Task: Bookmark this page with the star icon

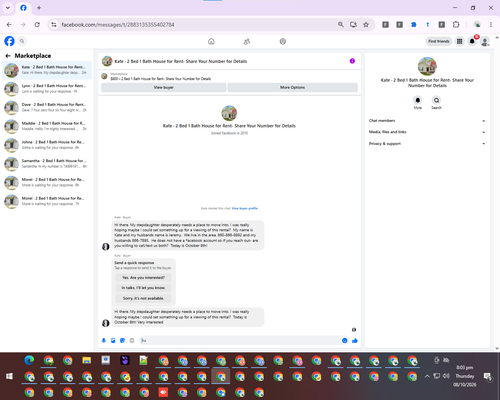Action: click(x=366, y=25)
